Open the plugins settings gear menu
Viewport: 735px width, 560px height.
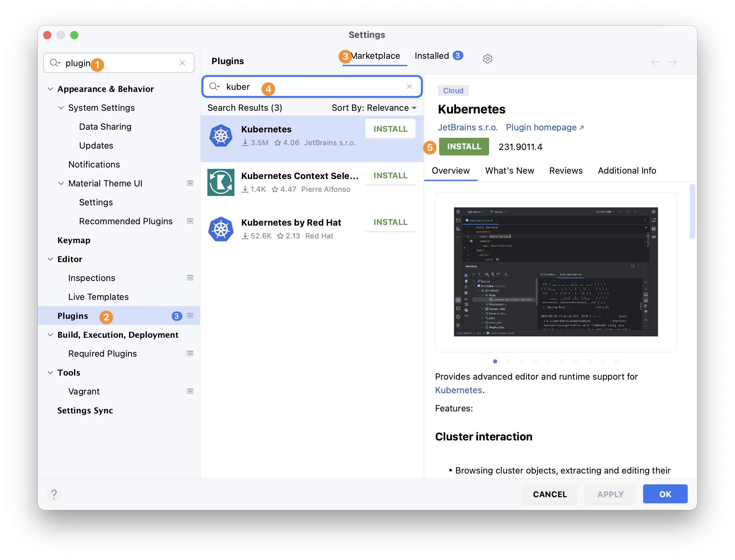pyautogui.click(x=487, y=58)
